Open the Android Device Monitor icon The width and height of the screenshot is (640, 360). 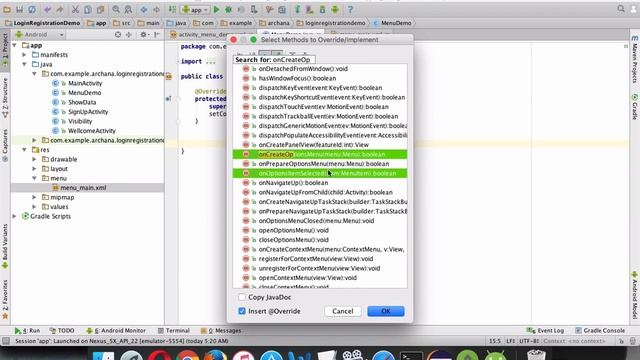335,9
